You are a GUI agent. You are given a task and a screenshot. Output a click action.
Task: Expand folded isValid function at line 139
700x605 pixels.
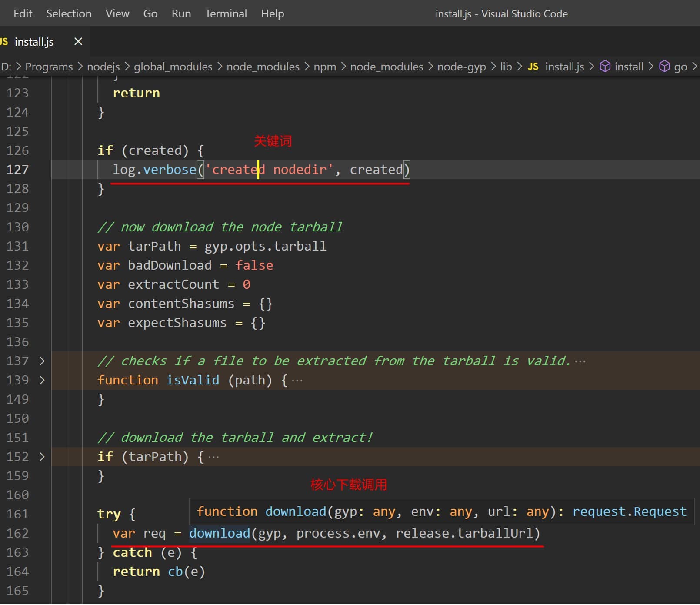coord(42,380)
